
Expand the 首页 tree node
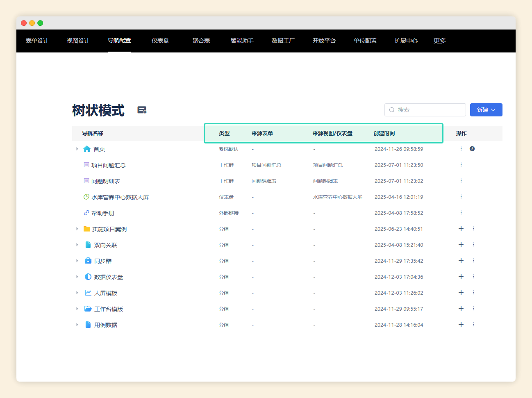(77, 149)
